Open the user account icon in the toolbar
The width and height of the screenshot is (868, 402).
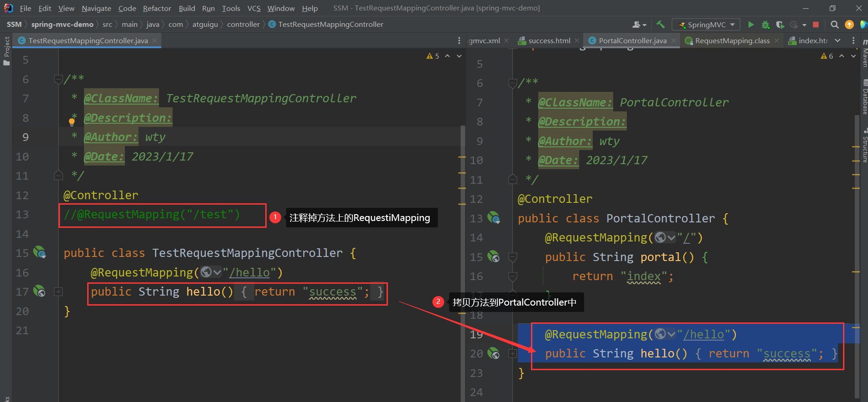pos(639,25)
